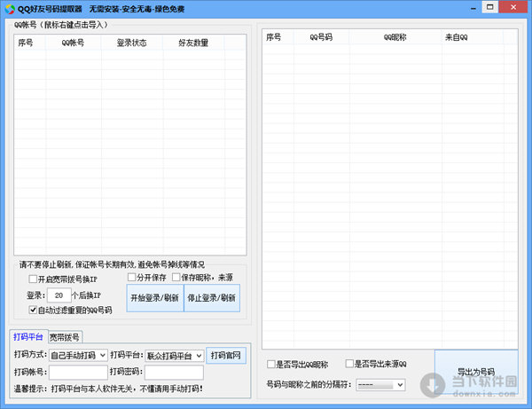The image size is (532, 409).
Task: Click the 打码帐号 input field
Action: [78, 373]
